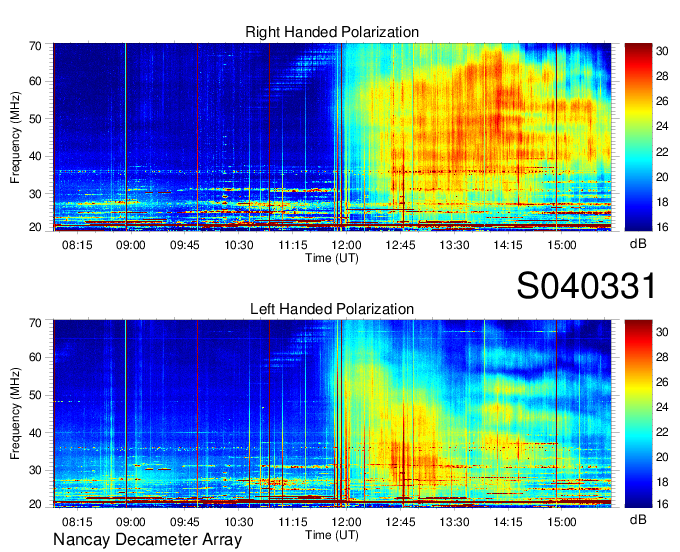Click the top plot's 'Frequency (MHz)' axis label
Image resolution: width=680 pixels, height=552 pixels.
(x=15, y=137)
